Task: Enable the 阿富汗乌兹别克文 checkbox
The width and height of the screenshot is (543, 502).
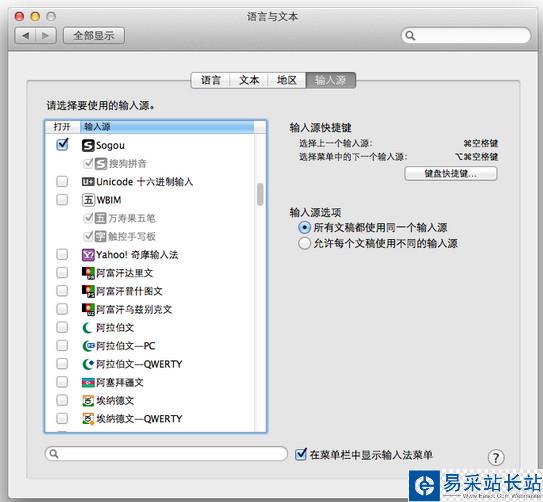Action: [62, 309]
